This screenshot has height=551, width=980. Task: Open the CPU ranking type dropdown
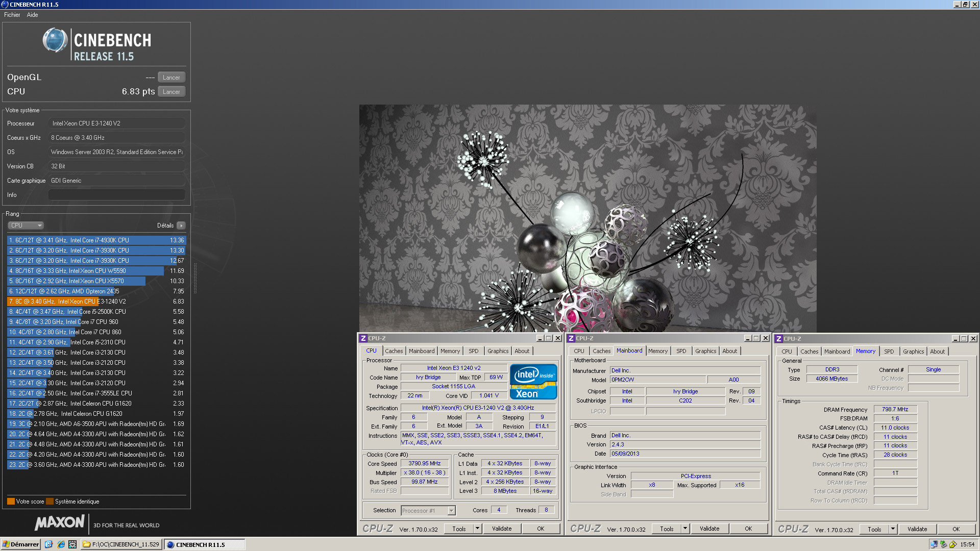[x=26, y=226]
